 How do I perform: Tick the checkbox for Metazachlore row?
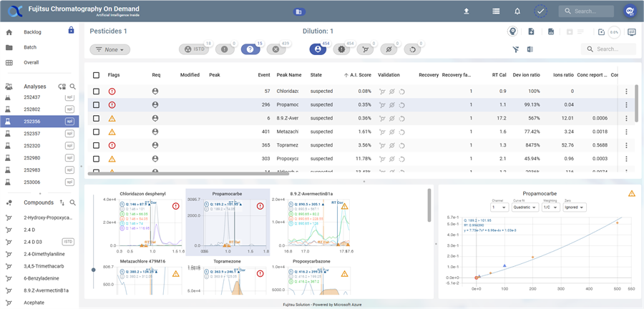click(96, 132)
